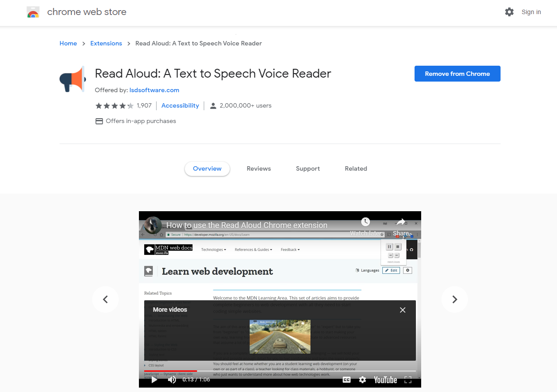Toggle closed captions
Screen dimensions: 557x392
point(347,380)
